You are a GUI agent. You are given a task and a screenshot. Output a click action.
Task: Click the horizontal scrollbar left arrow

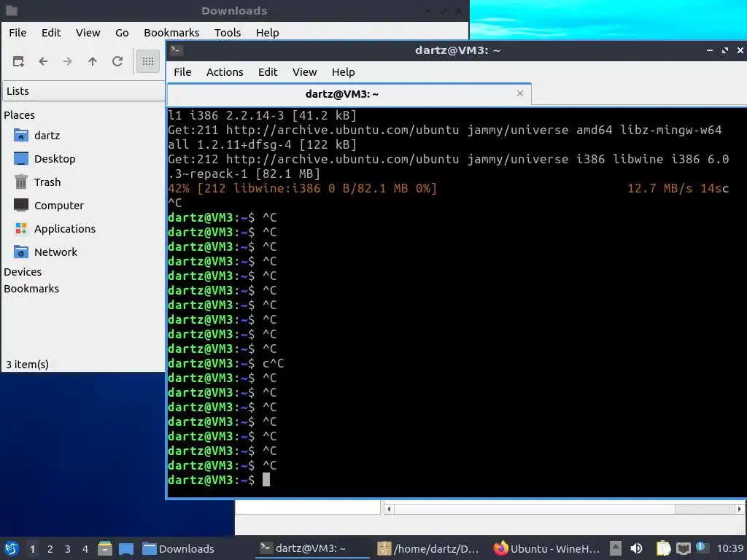(389, 509)
